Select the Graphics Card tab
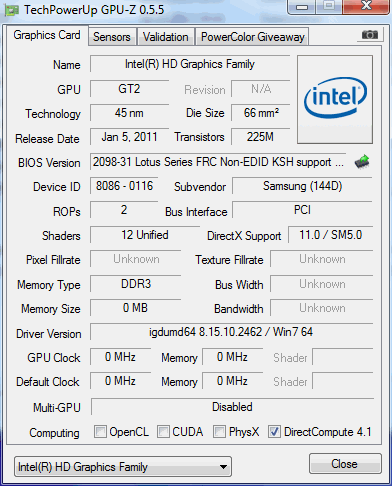Image resolution: width=392 pixels, height=486 pixels. click(47, 35)
